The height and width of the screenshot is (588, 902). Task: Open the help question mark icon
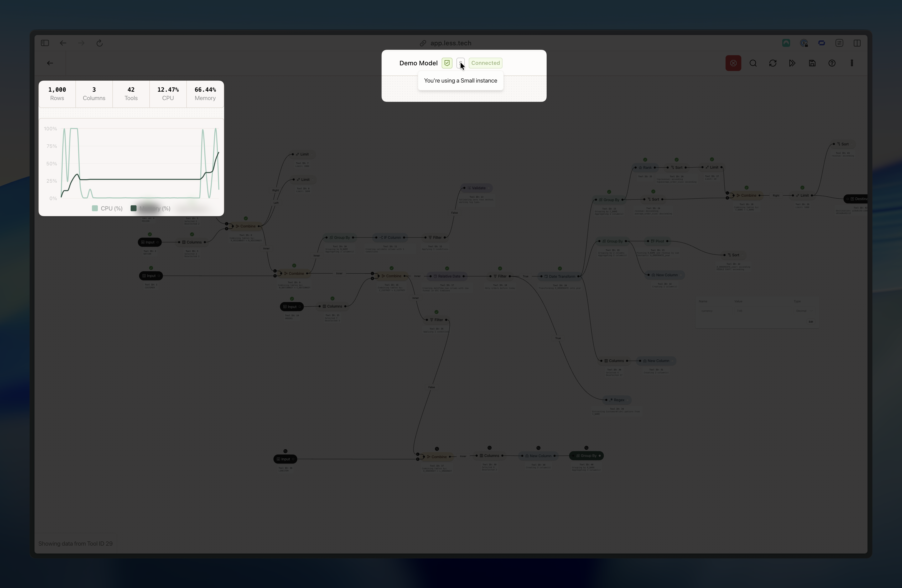point(832,63)
